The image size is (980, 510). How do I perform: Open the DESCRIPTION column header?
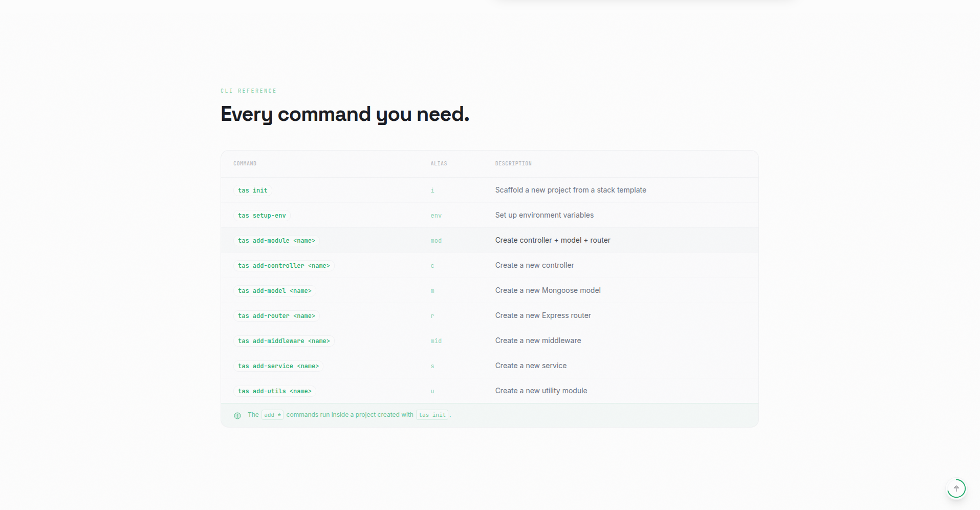tap(513, 163)
